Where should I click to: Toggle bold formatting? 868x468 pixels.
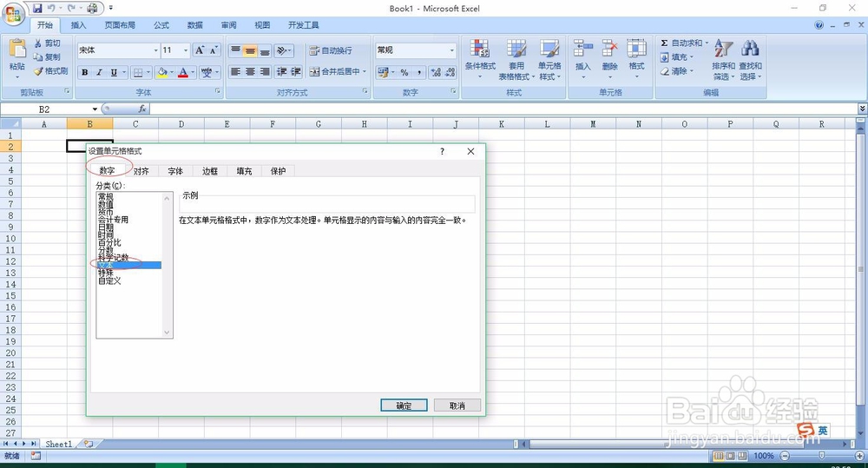point(85,72)
